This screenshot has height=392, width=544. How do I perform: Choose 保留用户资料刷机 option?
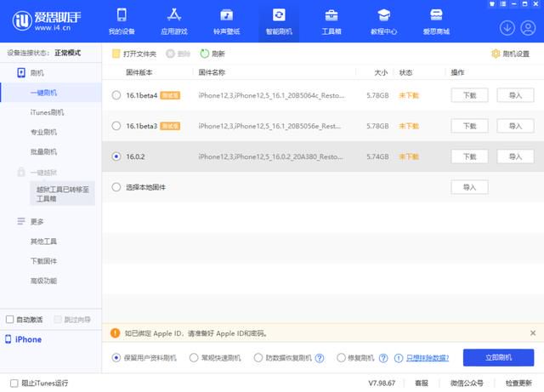click(116, 358)
